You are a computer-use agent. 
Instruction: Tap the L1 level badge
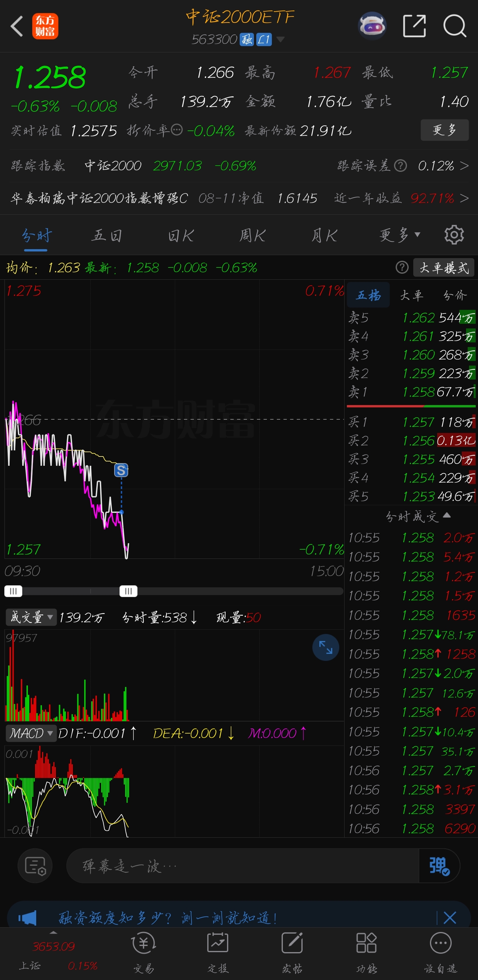click(264, 39)
